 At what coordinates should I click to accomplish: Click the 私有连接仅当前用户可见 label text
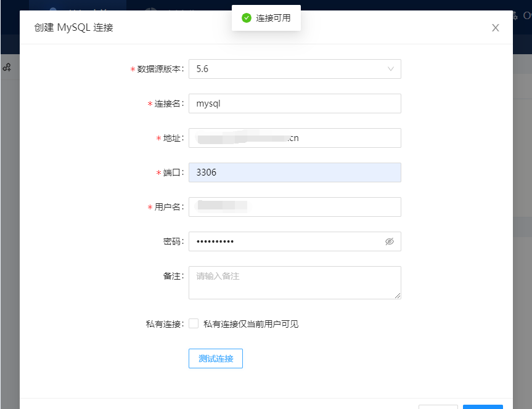click(x=251, y=324)
